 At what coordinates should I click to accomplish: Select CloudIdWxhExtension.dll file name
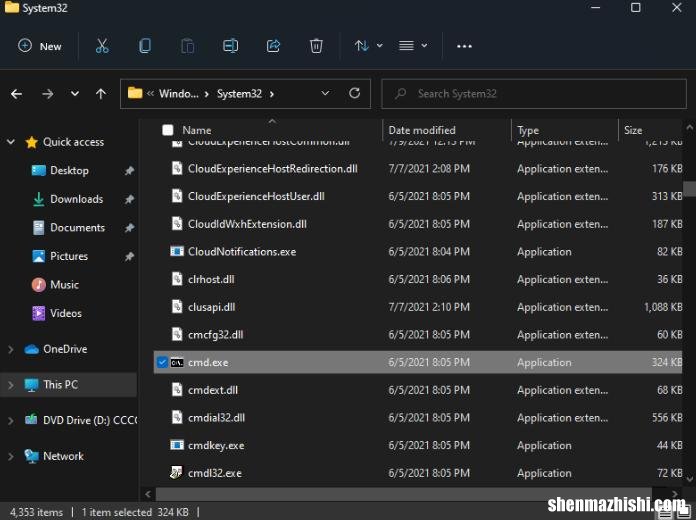[247, 224]
